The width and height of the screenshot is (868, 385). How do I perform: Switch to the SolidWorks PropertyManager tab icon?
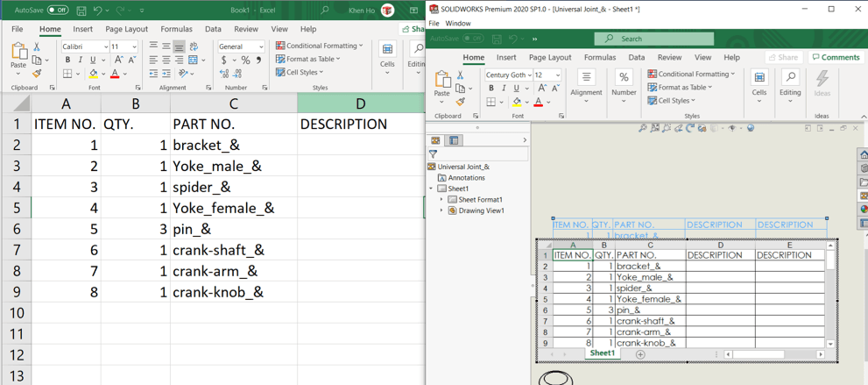coord(454,140)
